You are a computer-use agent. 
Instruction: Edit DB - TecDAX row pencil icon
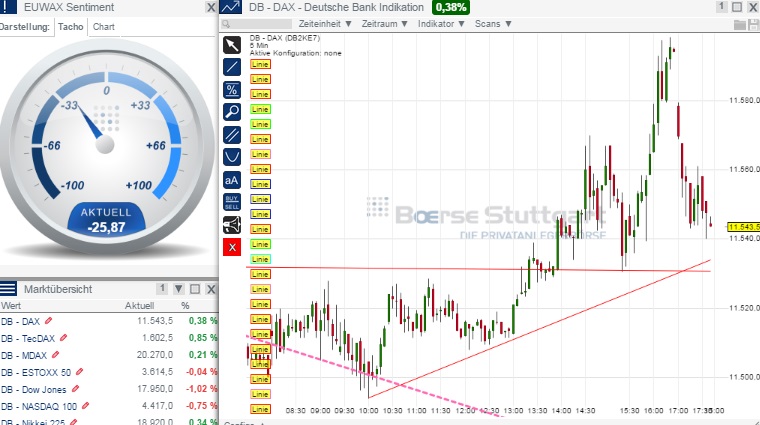(63, 338)
